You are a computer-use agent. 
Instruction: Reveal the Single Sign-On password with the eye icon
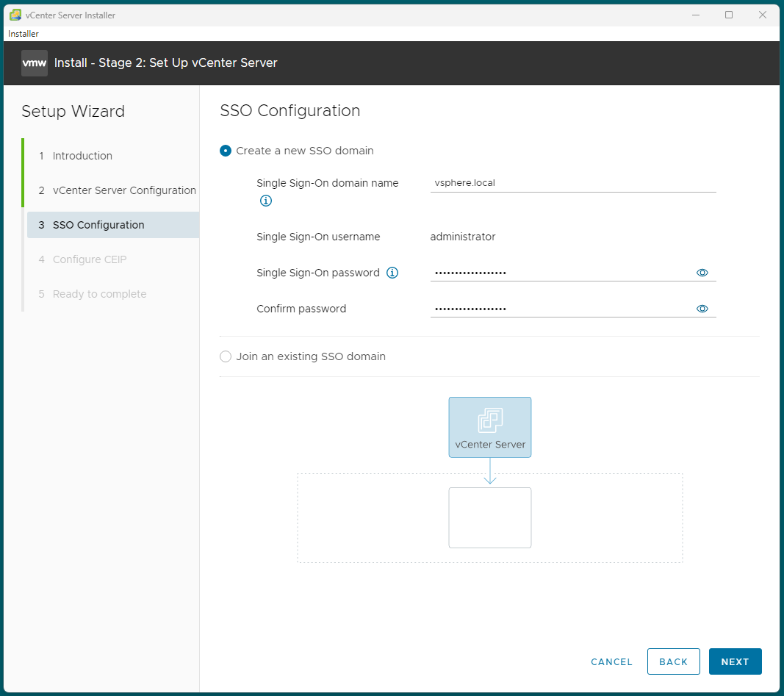702,273
